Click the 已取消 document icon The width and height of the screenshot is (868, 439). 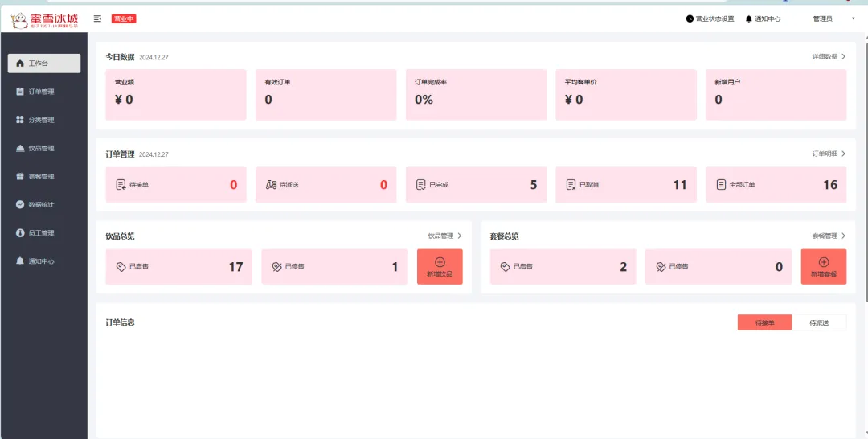click(x=571, y=185)
